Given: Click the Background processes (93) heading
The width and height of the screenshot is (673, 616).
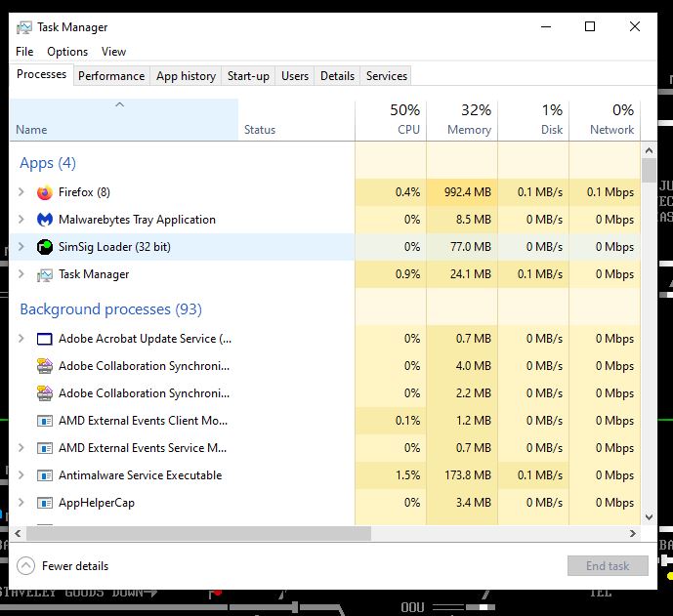Looking at the screenshot, I should click(x=110, y=309).
